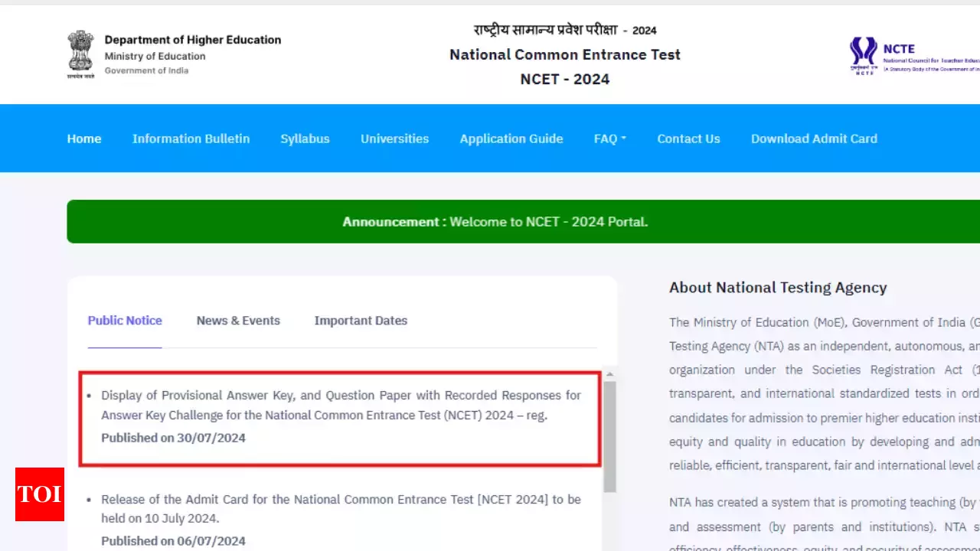The image size is (980, 551).
Task: Click the notice list scrollbar thumb
Action: point(610,436)
